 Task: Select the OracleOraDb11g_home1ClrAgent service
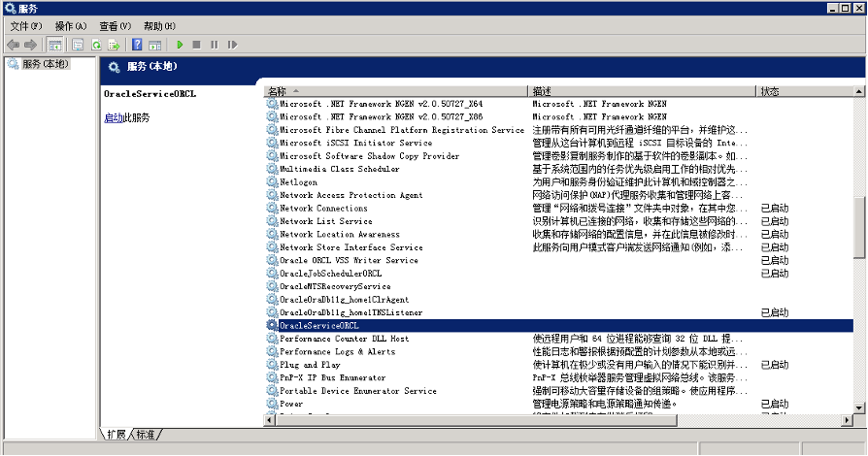[559, 300]
